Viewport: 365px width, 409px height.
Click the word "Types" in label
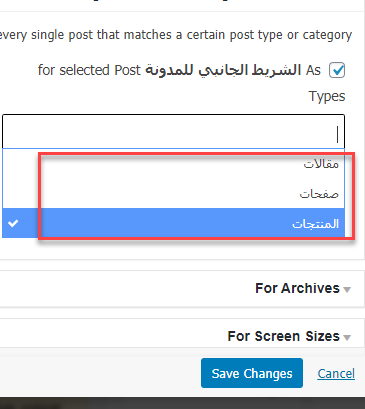[x=327, y=96]
